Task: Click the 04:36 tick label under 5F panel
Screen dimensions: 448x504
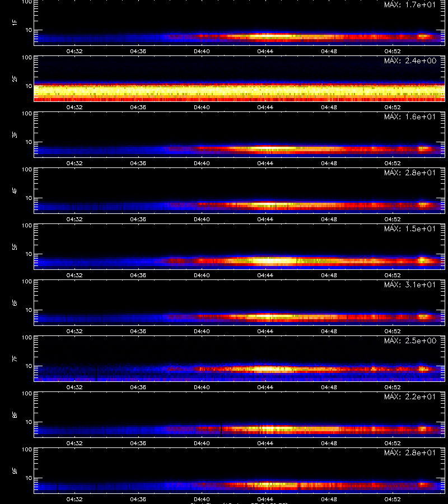Action: coord(138,275)
